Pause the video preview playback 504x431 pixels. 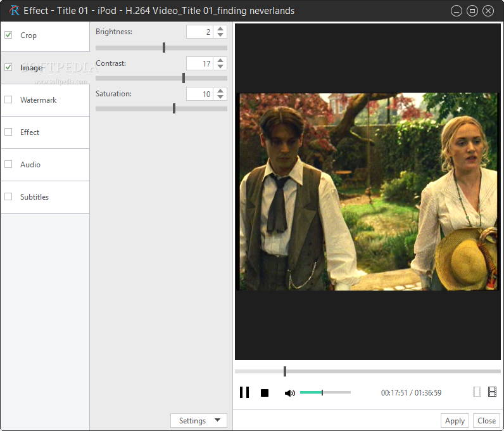244,392
